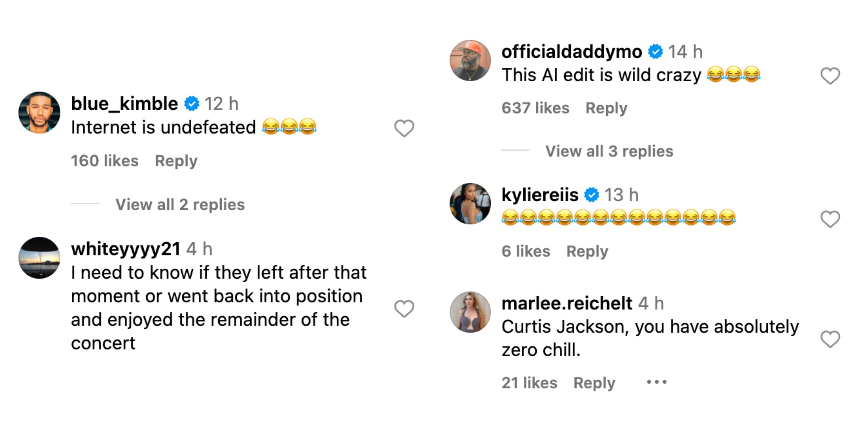868x434 pixels.
Task: Like whiteyyyy21's comment with heart icon
Action: pos(404,309)
